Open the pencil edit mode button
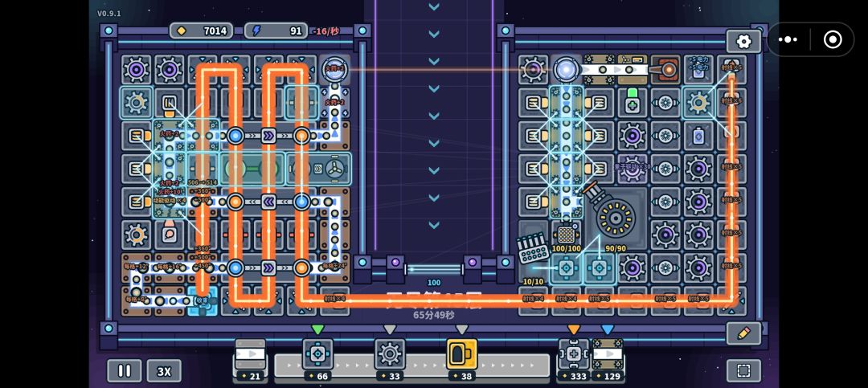868x388 pixels. pyautogui.click(x=743, y=333)
